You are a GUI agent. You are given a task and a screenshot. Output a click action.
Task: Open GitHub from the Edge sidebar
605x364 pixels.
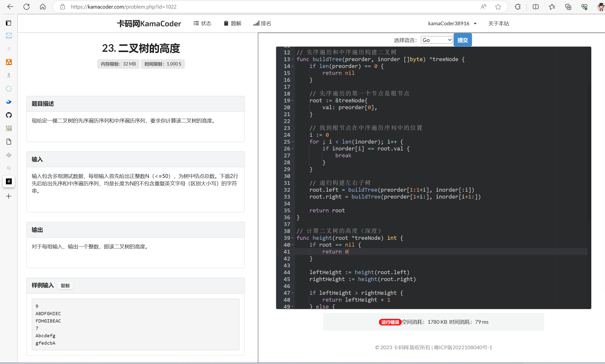[x=9, y=115]
